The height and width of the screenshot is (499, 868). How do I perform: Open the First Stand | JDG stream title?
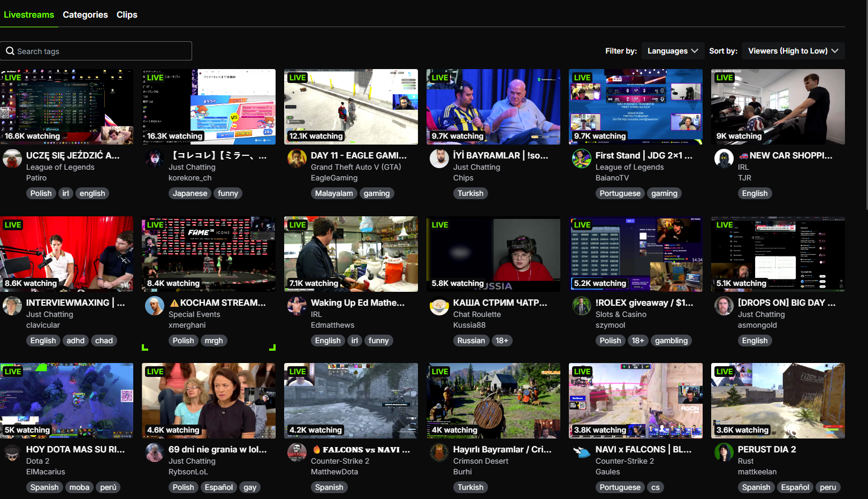pyautogui.click(x=644, y=155)
